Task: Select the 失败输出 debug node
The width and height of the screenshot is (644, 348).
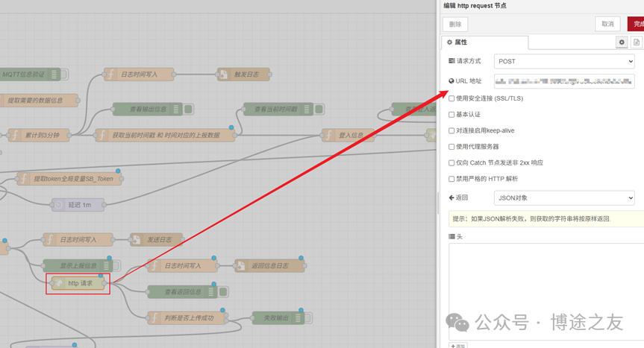Action: [278, 317]
